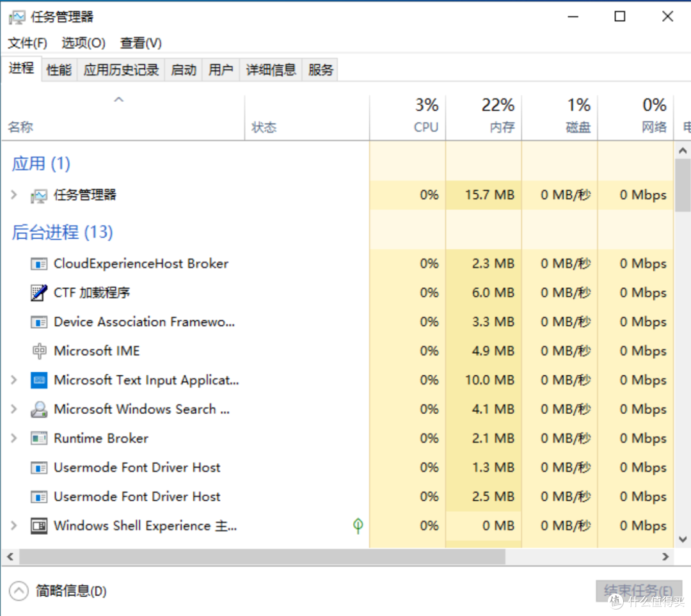The width and height of the screenshot is (691, 616).
Task: Sort by the 网络 column header
Action: (x=635, y=118)
